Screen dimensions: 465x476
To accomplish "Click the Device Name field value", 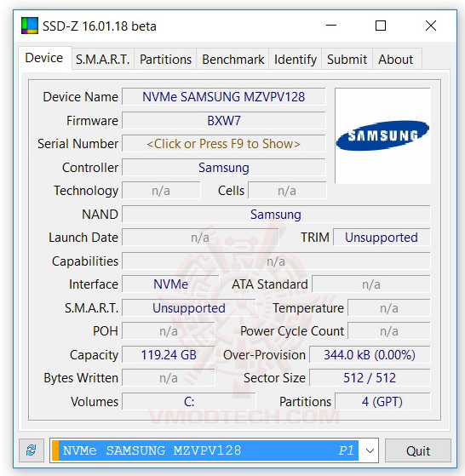I will point(224,97).
